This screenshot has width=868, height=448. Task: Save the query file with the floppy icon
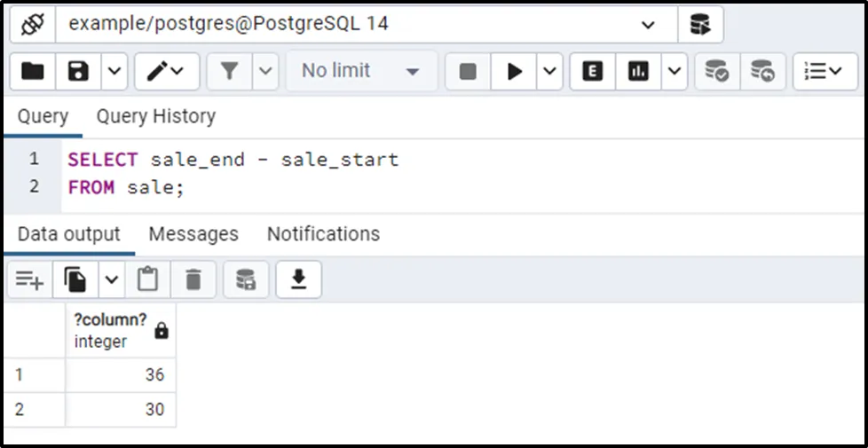click(78, 72)
